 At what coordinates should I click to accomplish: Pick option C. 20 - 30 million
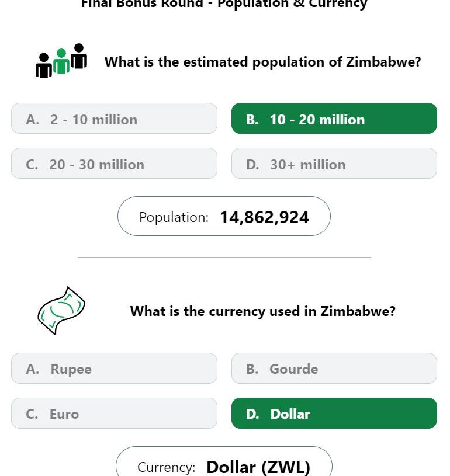coord(114,164)
